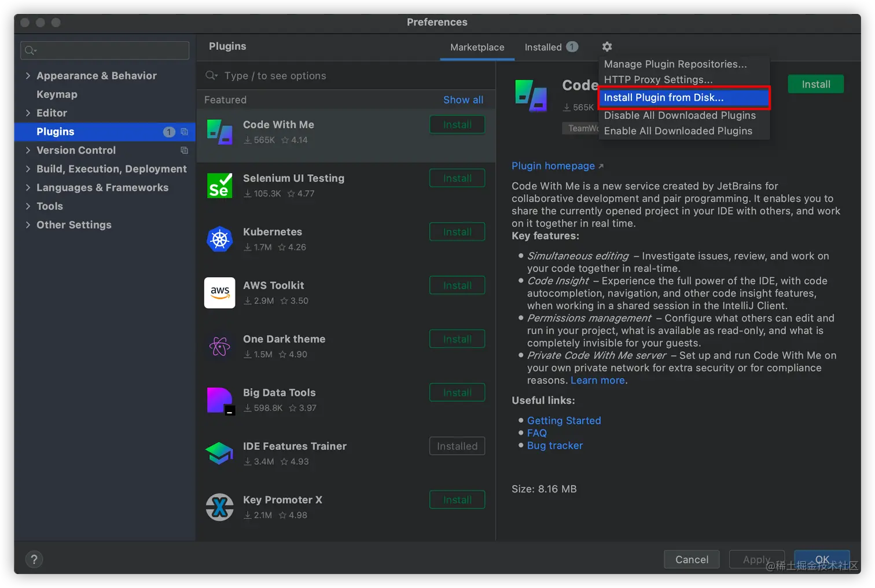
Task: Click the Big Data Tools plugin icon
Action: pos(220,400)
